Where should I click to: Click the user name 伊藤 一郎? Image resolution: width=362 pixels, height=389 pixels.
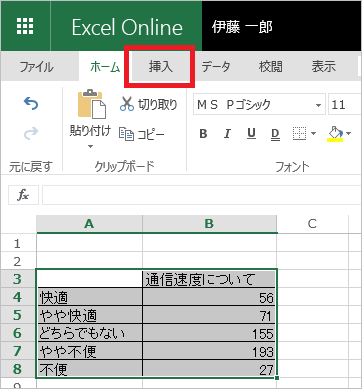click(x=242, y=27)
